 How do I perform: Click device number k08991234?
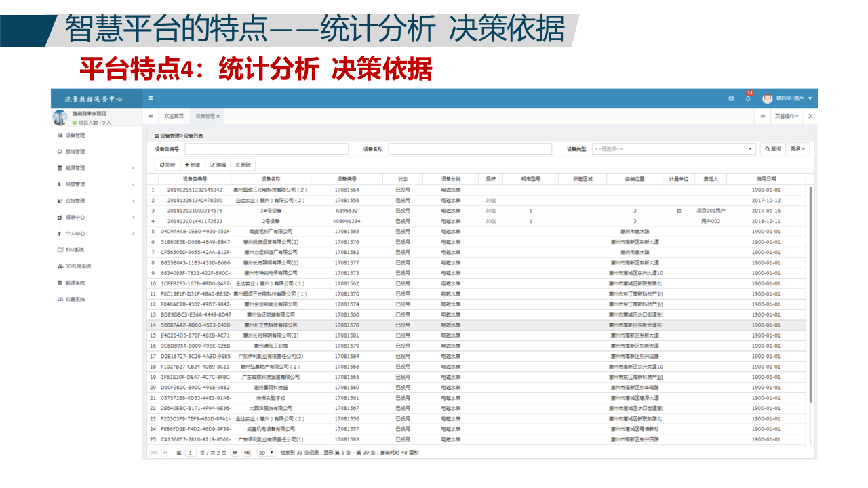click(347, 221)
